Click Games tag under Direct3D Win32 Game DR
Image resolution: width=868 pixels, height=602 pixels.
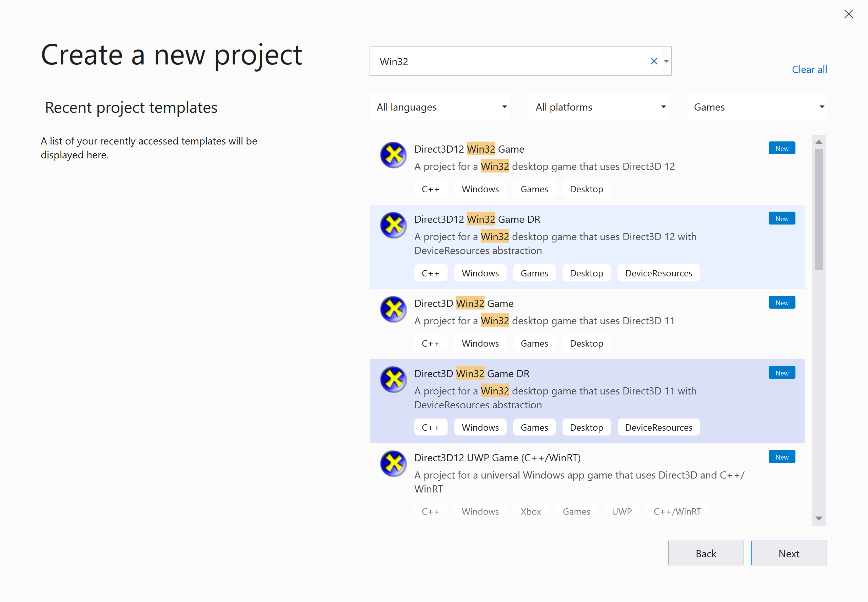(x=534, y=427)
